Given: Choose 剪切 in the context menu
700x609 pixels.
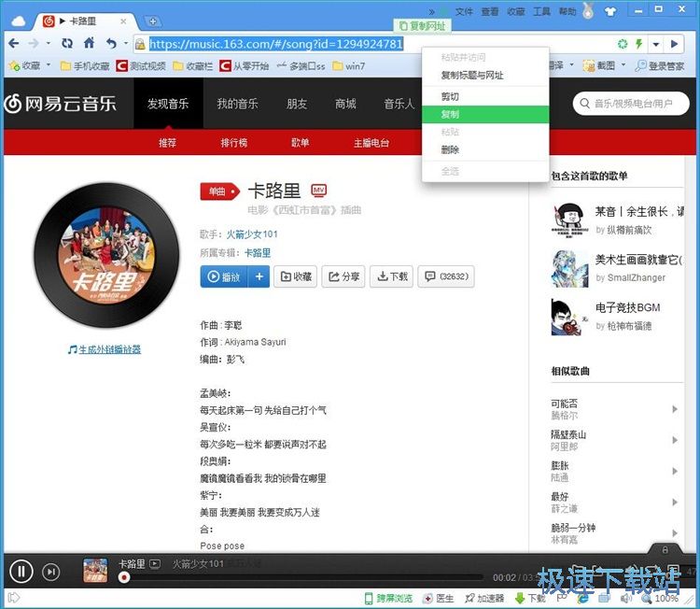Looking at the screenshot, I should pyautogui.click(x=450, y=96).
